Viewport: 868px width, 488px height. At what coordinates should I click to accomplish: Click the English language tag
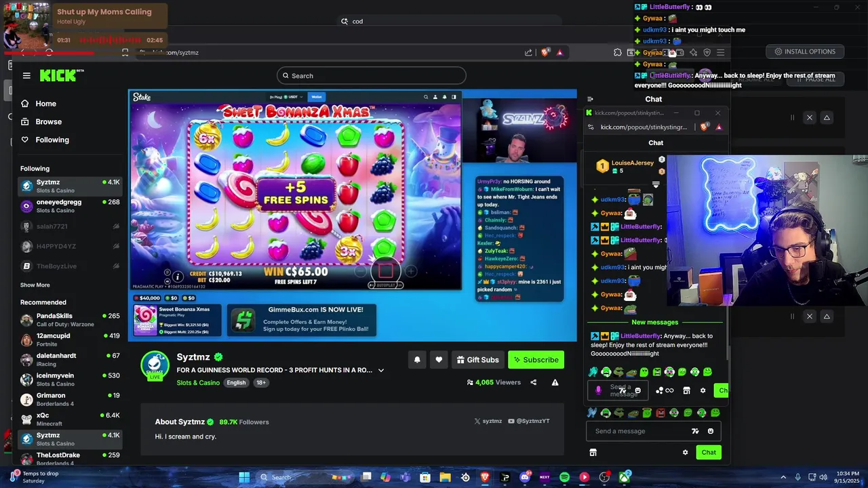click(x=236, y=383)
